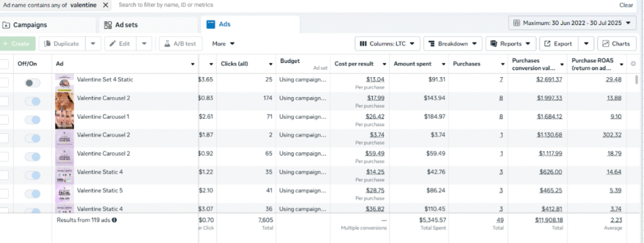644x243 pixels.
Task: Click the Export button
Action: click(x=558, y=44)
